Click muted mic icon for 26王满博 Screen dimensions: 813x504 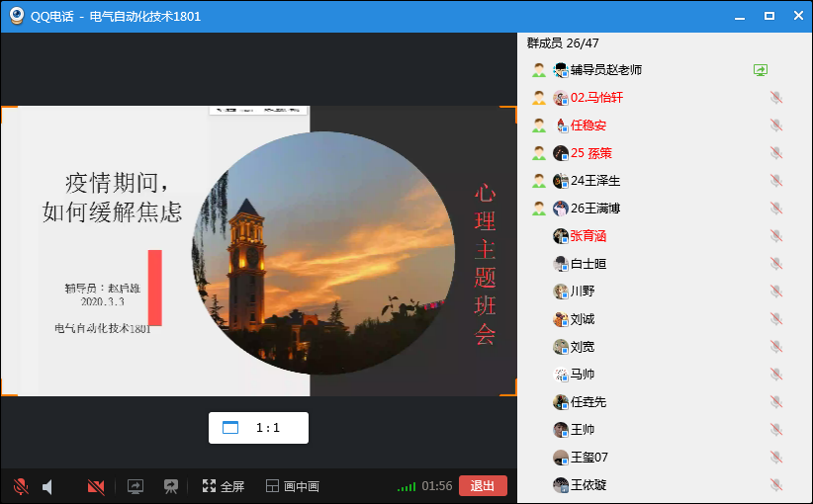click(776, 209)
